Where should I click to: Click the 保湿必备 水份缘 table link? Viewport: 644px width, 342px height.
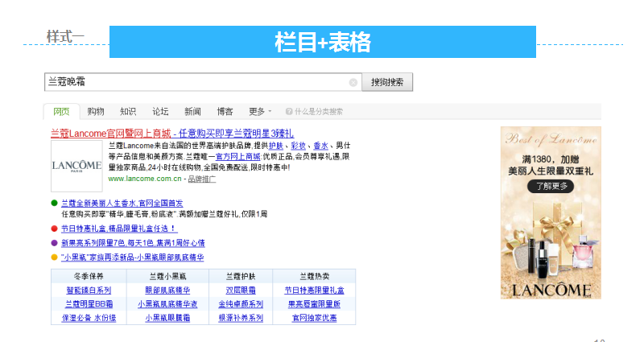89,318
